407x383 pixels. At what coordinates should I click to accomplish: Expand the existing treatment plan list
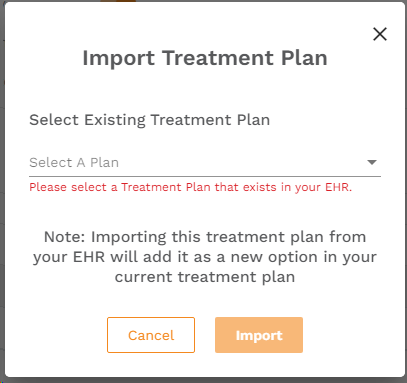tap(205, 163)
